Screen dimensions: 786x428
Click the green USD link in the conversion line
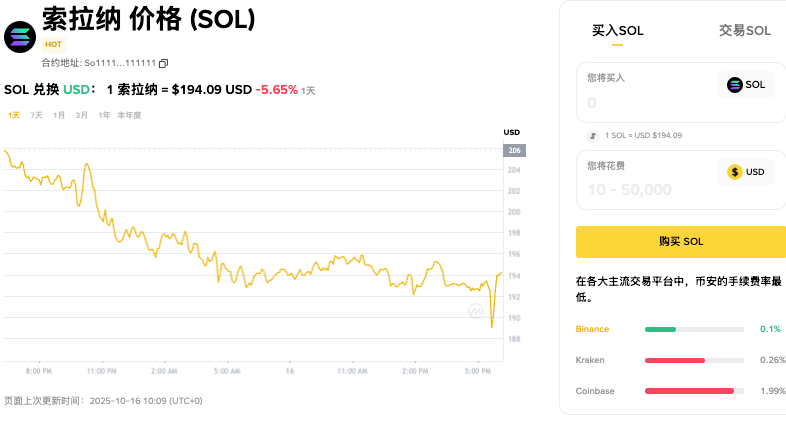[x=76, y=89]
